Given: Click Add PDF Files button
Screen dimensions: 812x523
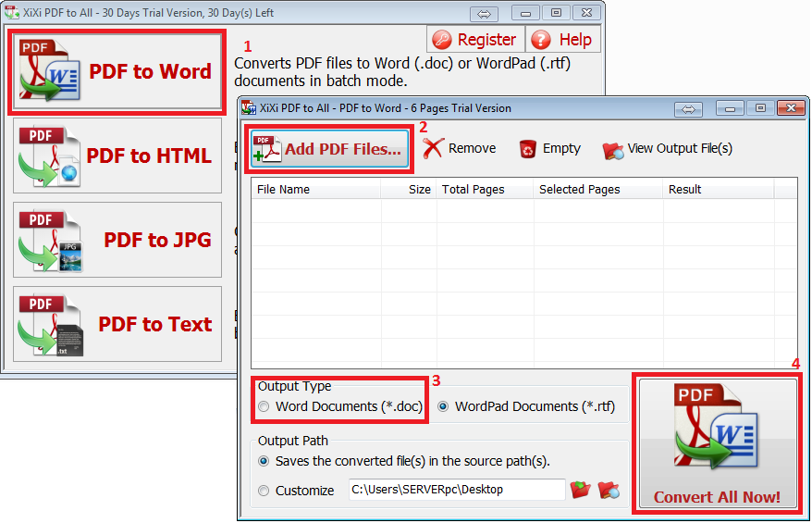Looking at the screenshot, I should click(328, 149).
